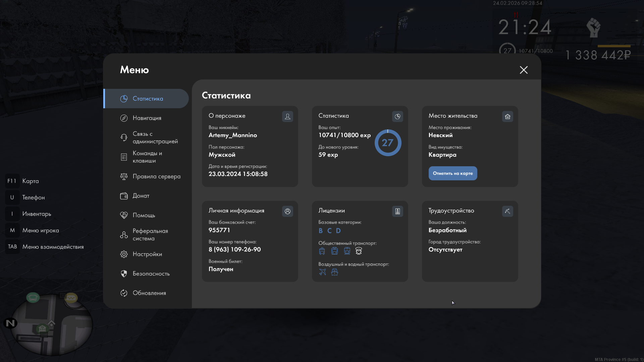The width and height of the screenshot is (644, 362).
Task: Click the user icon in Личная информация card
Action: (x=287, y=211)
